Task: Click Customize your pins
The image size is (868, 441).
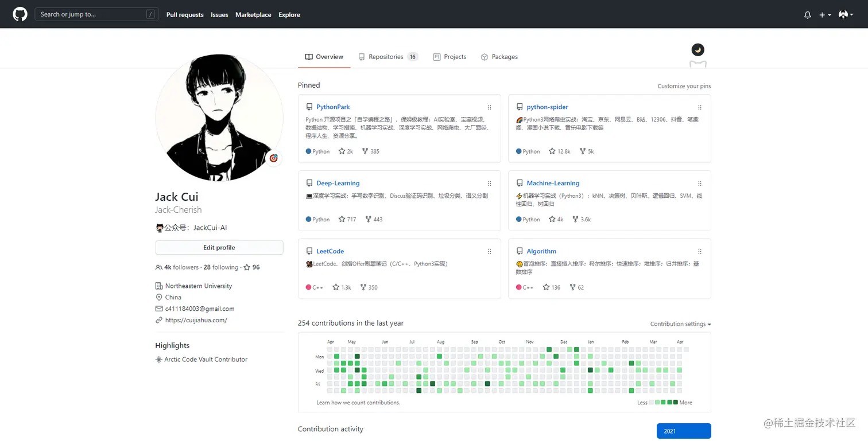Action: coord(684,86)
